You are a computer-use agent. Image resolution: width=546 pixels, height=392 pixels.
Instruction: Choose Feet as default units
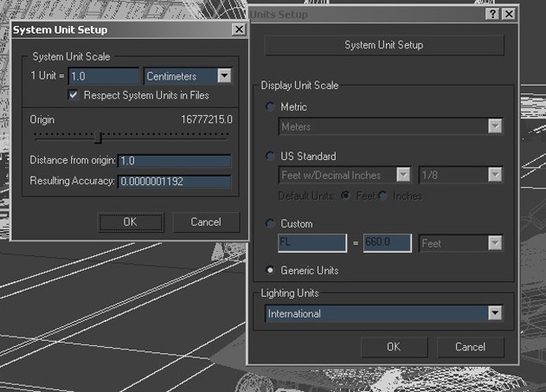[345, 196]
